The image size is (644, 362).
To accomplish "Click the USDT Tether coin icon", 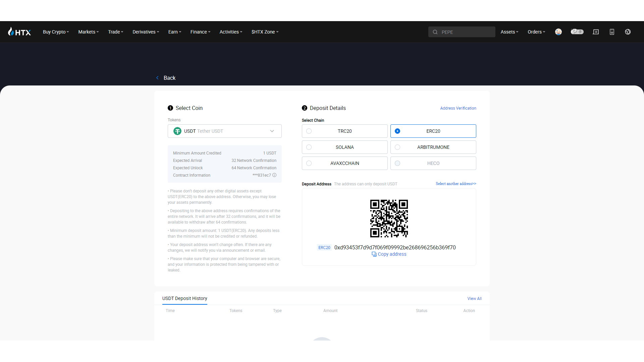I will (x=177, y=131).
